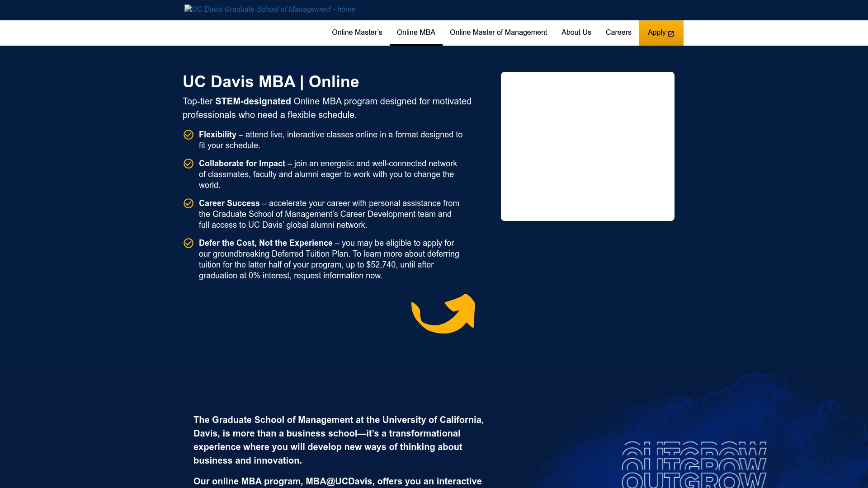Select the Online MBA nav tab
The height and width of the screenshot is (488, 868).
[x=416, y=33]
